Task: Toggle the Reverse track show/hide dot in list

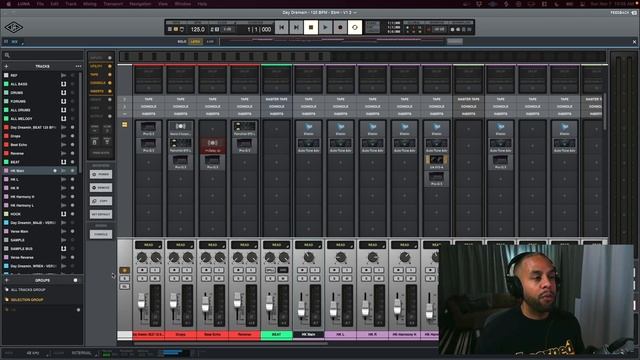Action: point(73,153)
